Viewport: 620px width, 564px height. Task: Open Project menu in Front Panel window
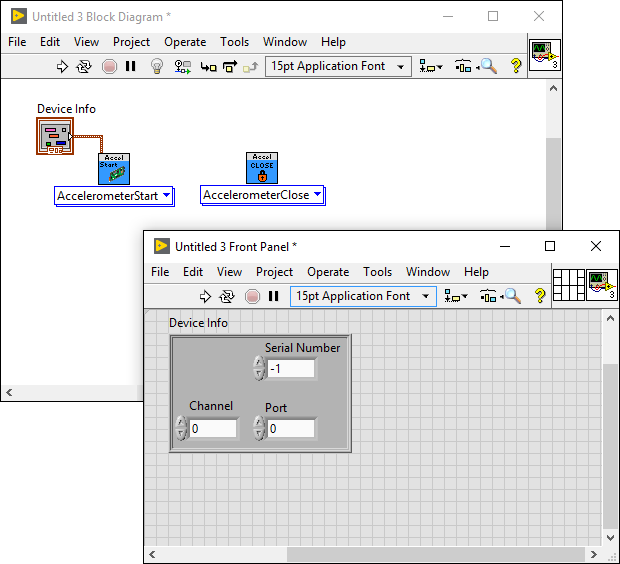[274, 272]
